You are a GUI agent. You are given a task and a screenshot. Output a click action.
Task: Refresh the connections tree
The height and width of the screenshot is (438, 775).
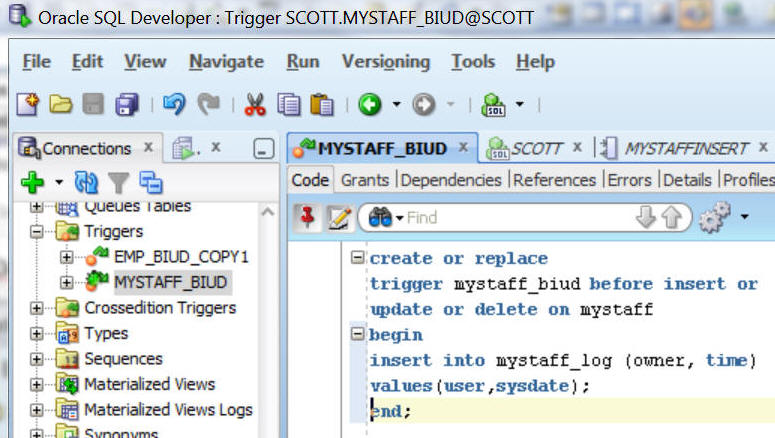click(x=86, y=182)
